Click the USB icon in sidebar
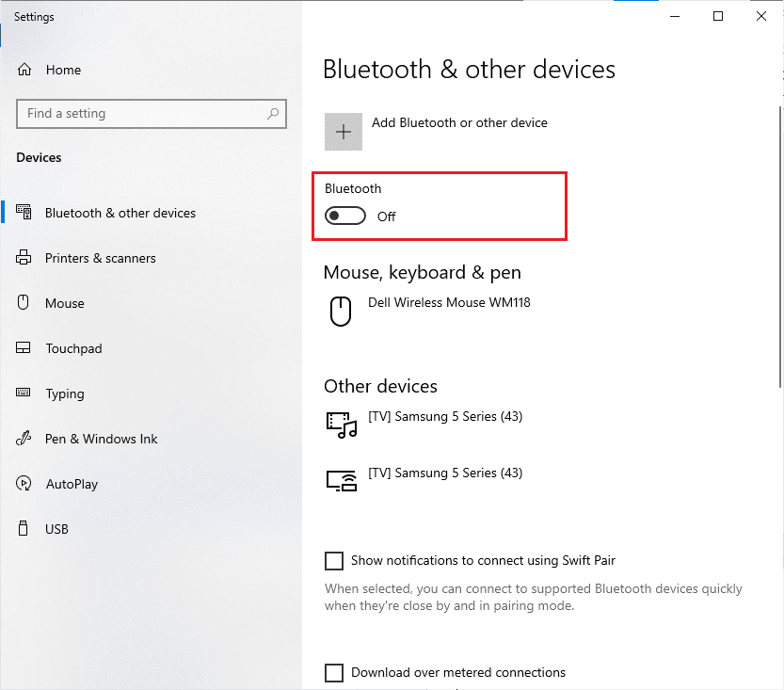784x690 pixels. [x=25, y=530]
